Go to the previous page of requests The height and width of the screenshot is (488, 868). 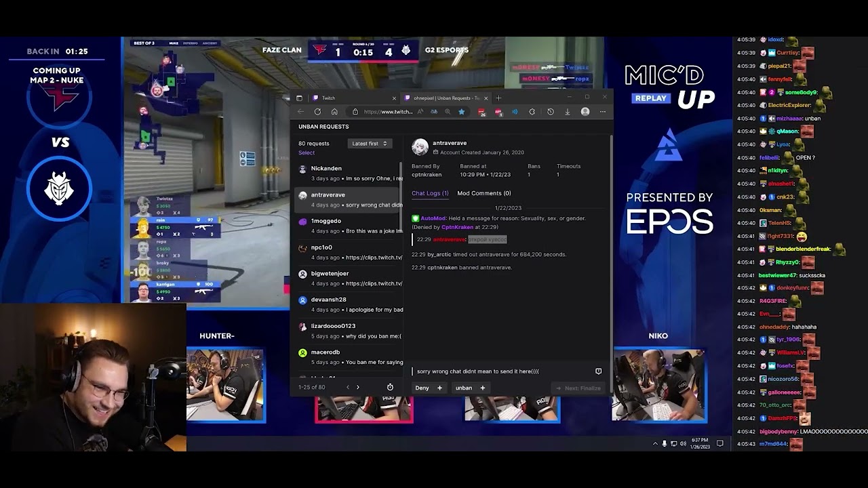tap(348, 388)
